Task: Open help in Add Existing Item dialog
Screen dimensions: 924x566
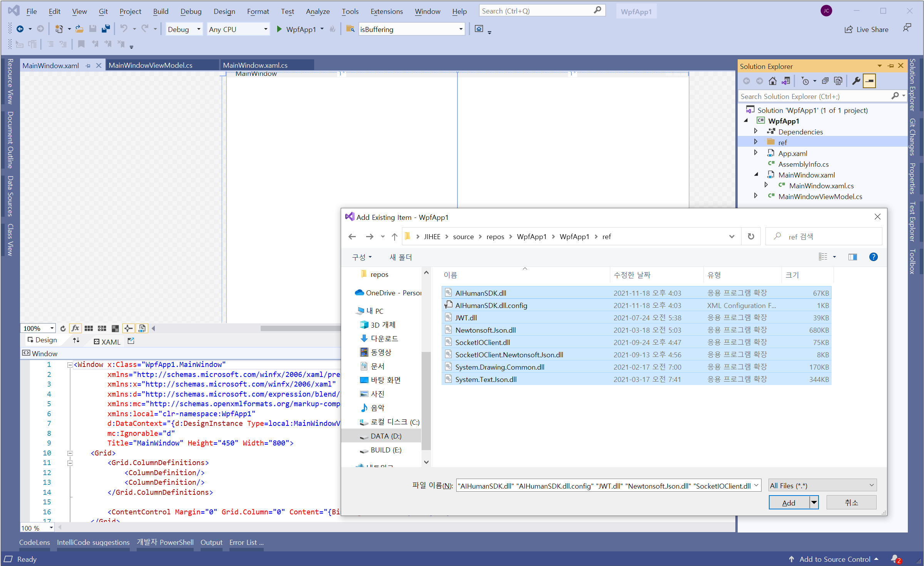Action: (x=874, y=257)
